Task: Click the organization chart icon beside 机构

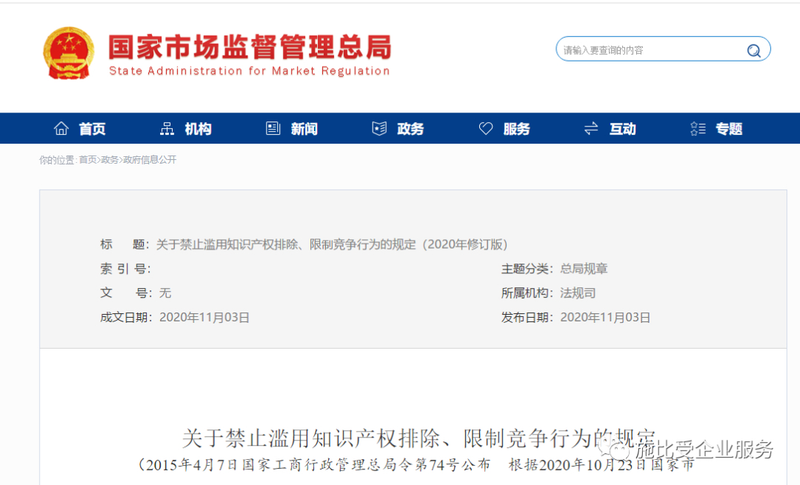Action: (167, 129)
